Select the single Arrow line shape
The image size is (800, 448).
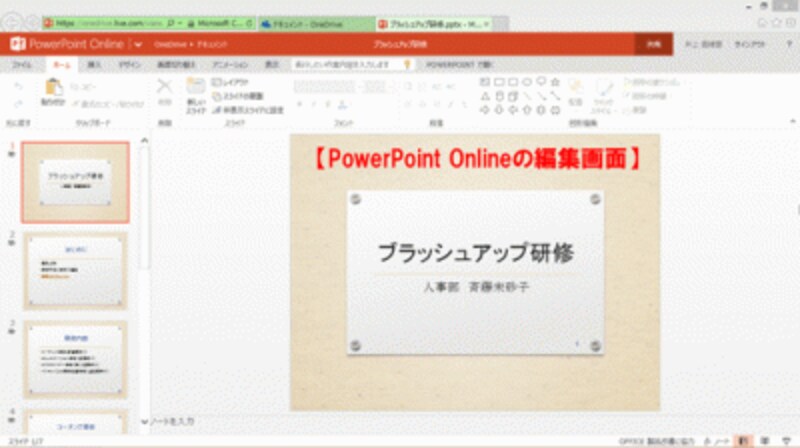click(x=541, y=96)
